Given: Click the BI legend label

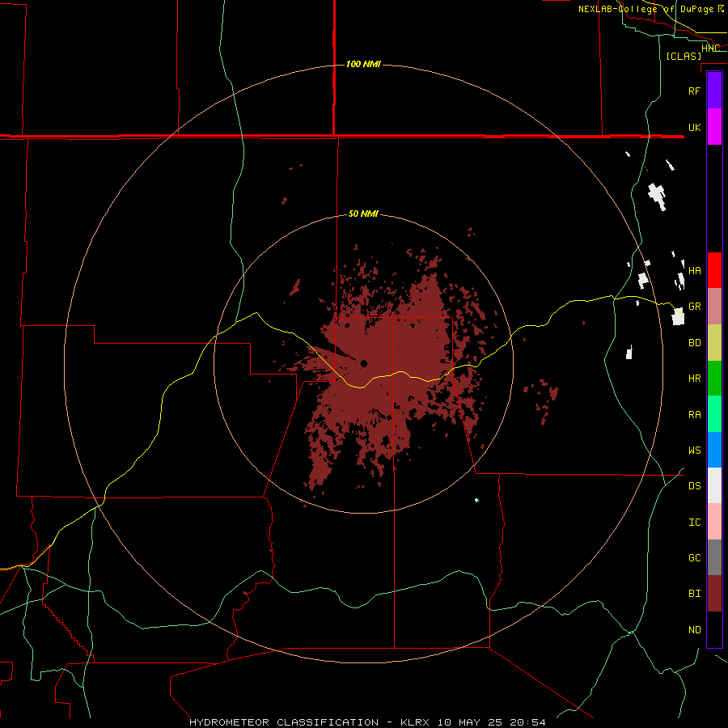Looking at the screenshot, I should click(694, 594).
